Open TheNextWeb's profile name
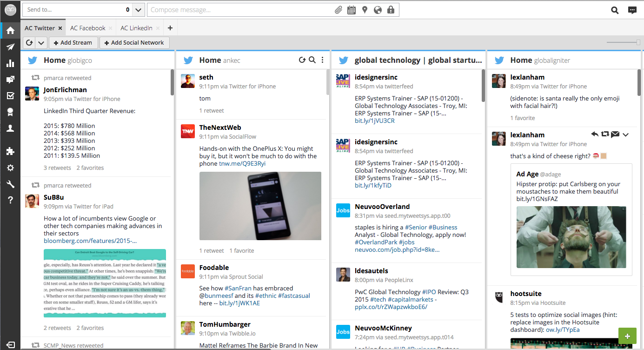 (220, 128)
